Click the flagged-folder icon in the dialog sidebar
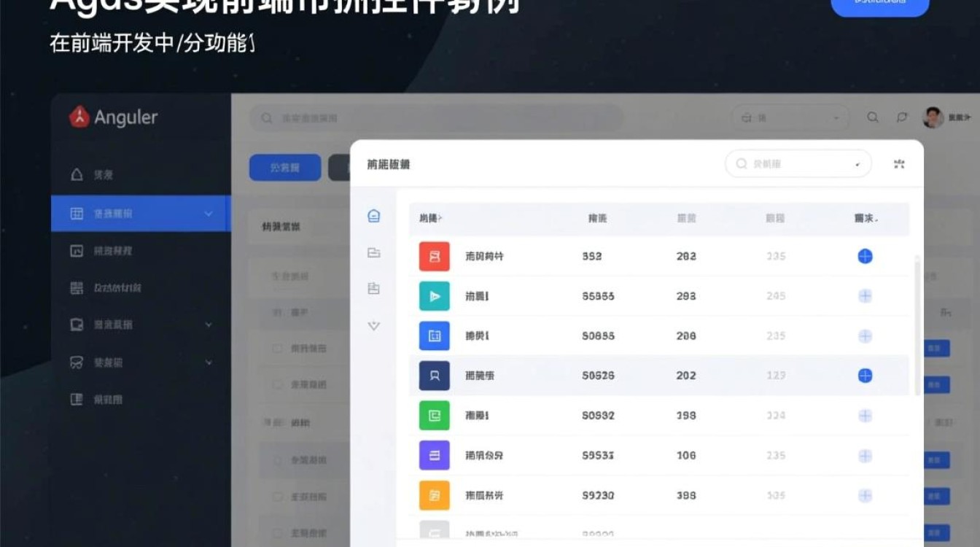 [x=373, y=288]
